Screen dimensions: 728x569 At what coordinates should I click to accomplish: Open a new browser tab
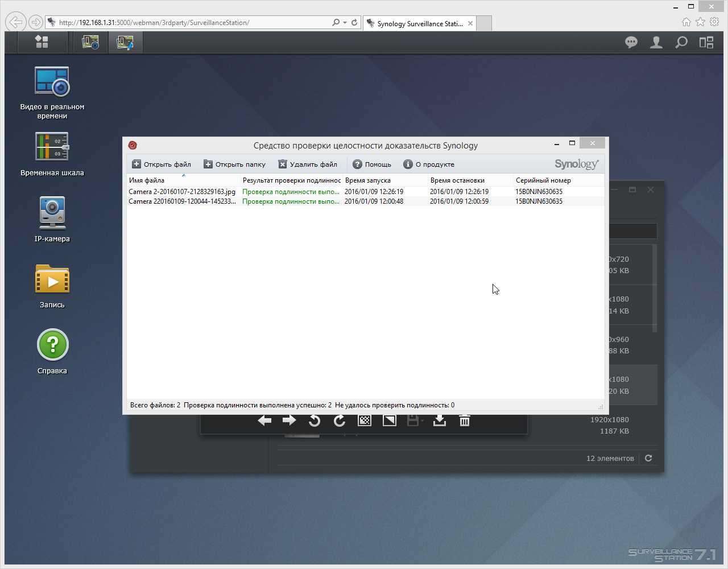pyautogui.click(x=484, y=23)
